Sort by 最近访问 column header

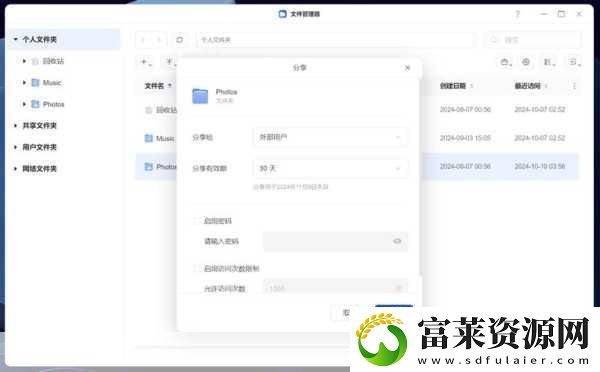527,86
